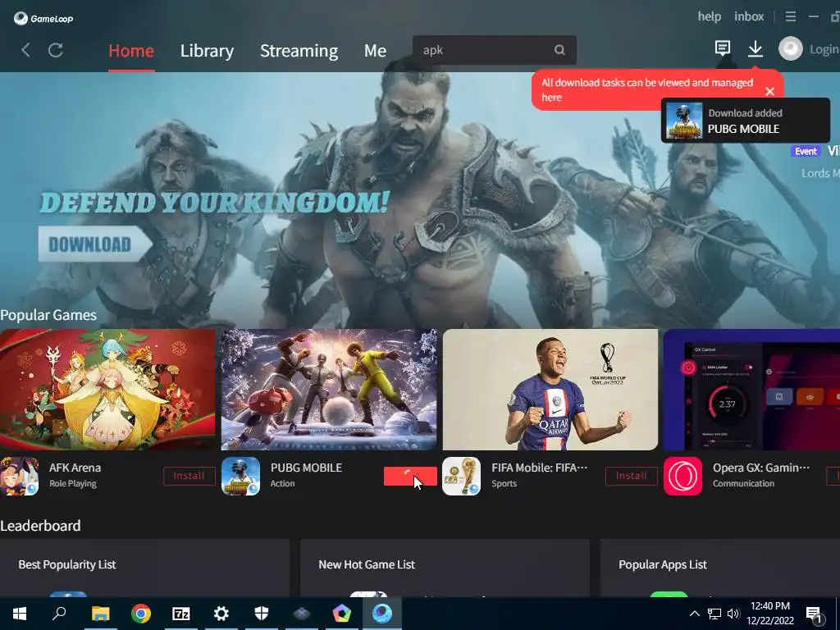Open the message center chat icon
The image size is (840, 630).
tap(722, 48)
